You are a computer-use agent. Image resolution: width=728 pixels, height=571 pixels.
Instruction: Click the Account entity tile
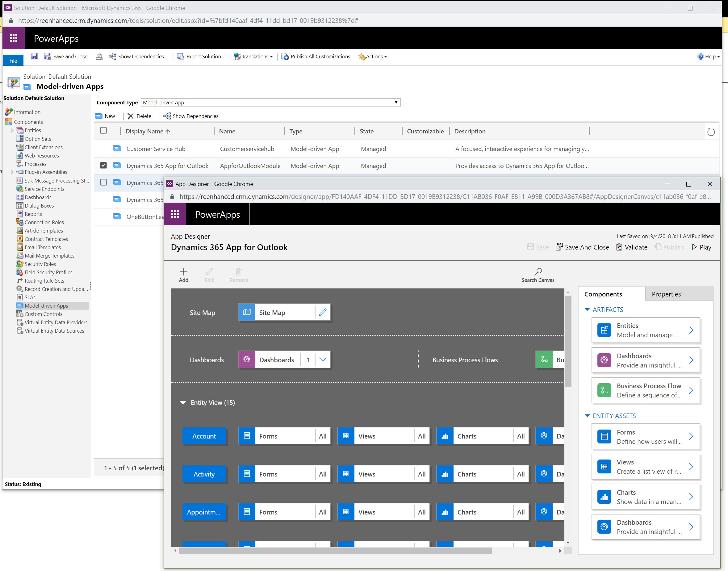[204, 436]
